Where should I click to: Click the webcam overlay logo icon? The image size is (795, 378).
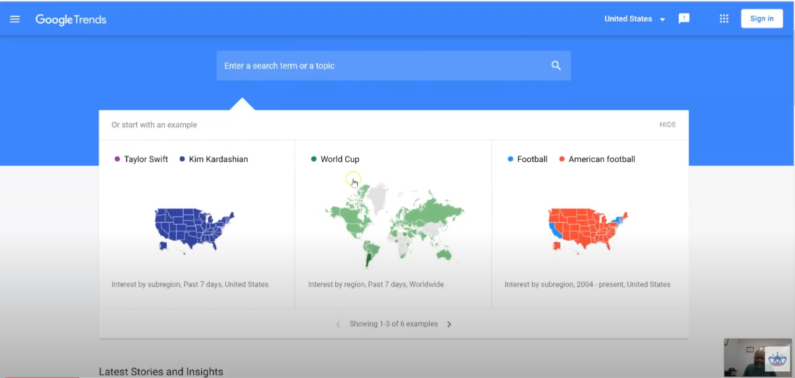777,359
